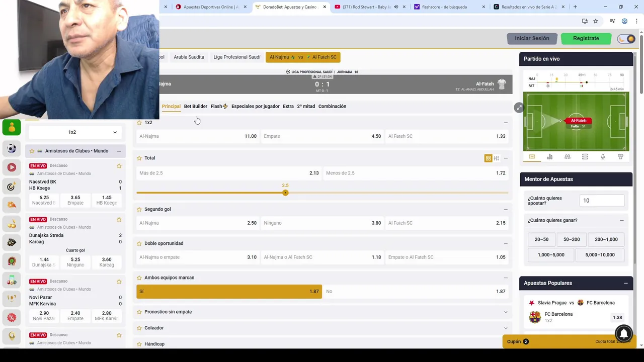
Task: Switch to flashscore browser tab
Action: tap(448, 7)
